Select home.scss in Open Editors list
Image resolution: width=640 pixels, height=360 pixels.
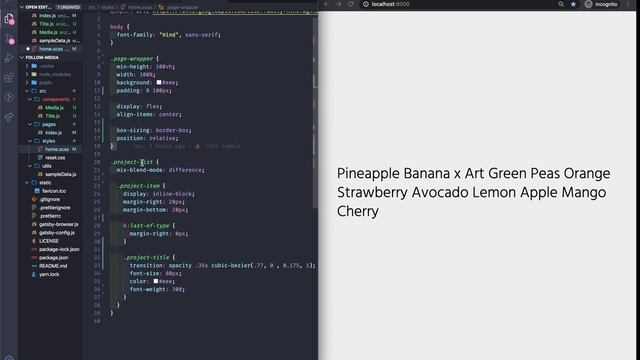click(51, 49)
